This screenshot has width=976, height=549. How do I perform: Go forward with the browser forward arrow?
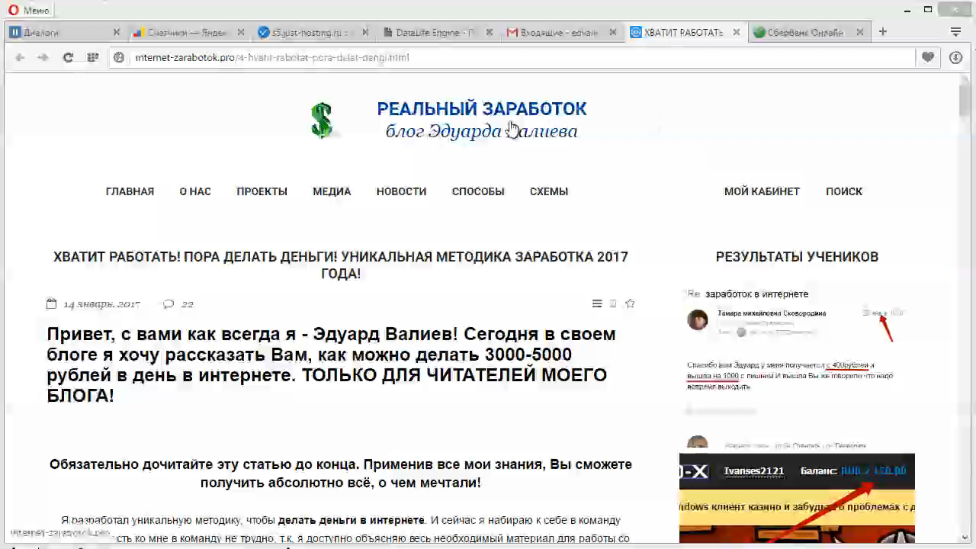click(x=43, y=57)
